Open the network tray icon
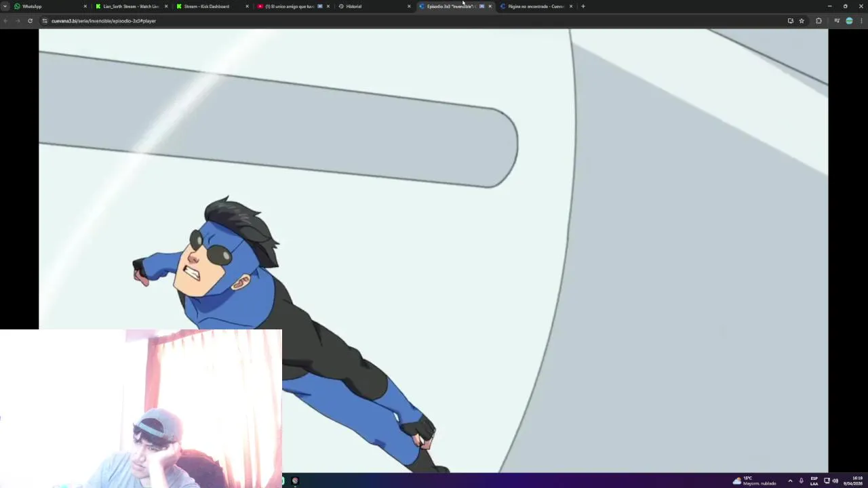 [x=827, y=481]
